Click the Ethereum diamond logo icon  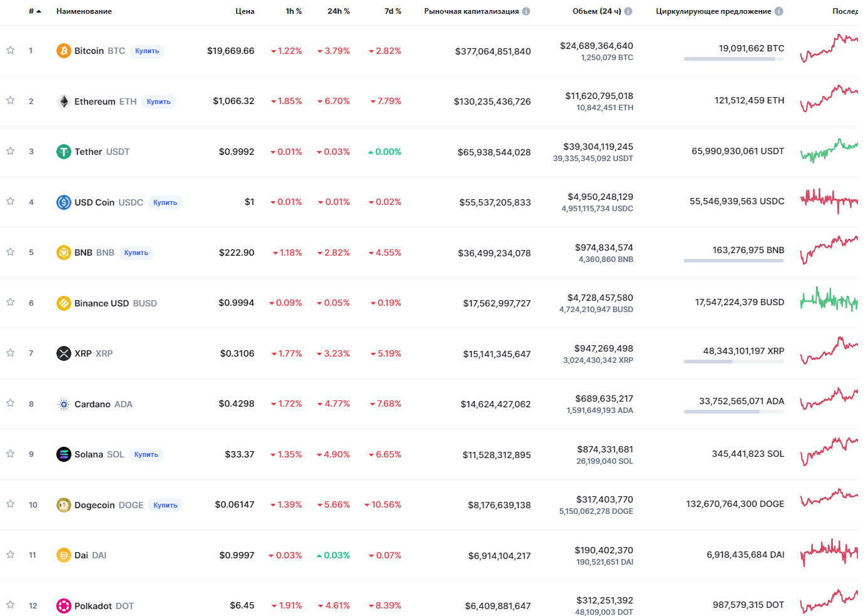64,102
